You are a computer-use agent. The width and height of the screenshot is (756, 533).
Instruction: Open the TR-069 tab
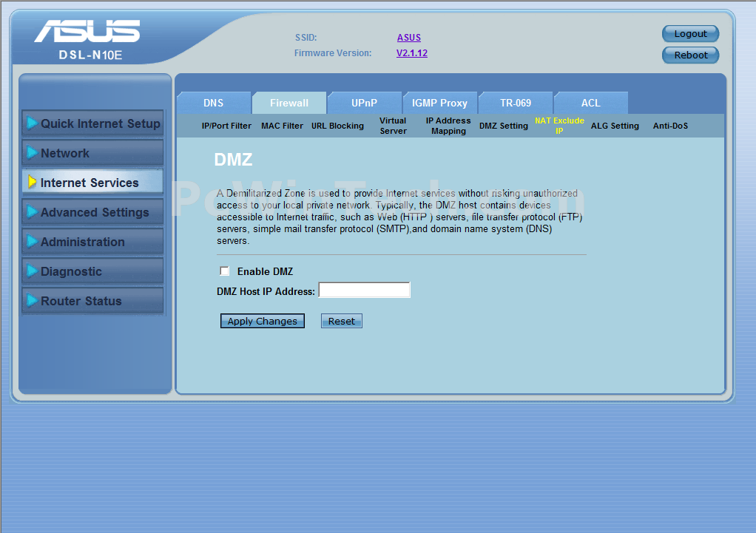(516, 103)
